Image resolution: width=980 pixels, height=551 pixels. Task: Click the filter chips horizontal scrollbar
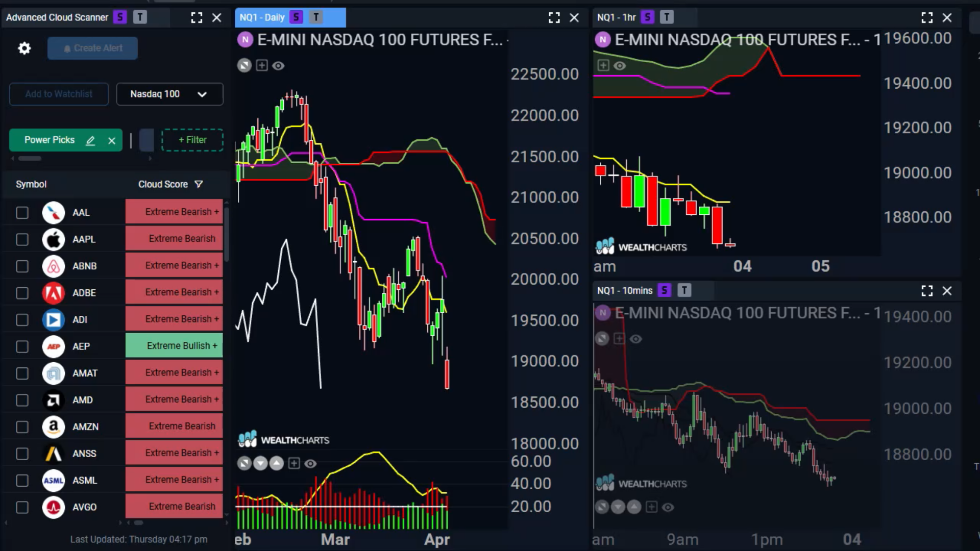tap(30, 159)
